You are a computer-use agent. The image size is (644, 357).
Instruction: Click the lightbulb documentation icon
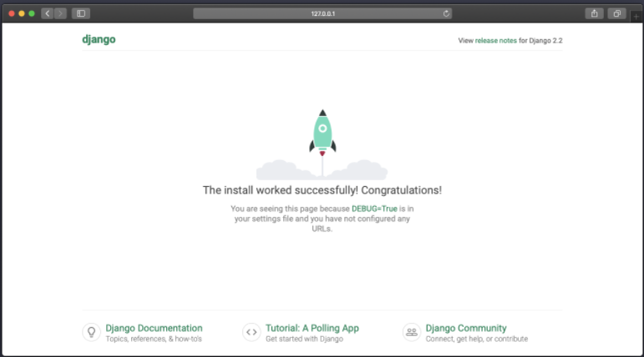tap(92, 332)
